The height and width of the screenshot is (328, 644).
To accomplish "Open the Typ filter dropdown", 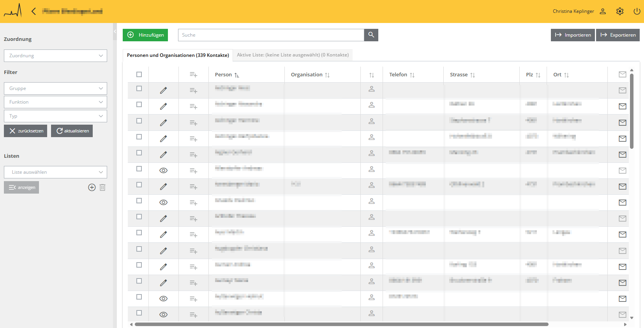I will (55, 116).
